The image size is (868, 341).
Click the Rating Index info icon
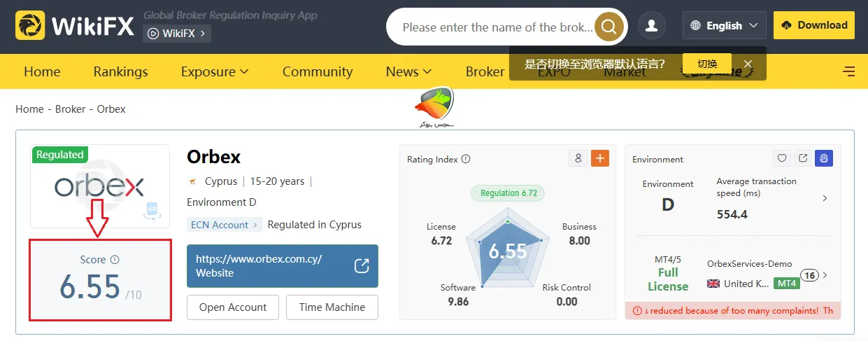[466, 159]
